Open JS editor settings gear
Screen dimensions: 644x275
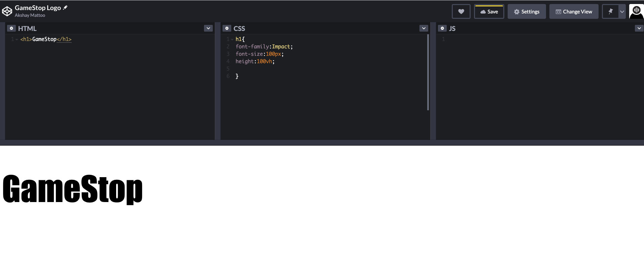click(442, 28)
